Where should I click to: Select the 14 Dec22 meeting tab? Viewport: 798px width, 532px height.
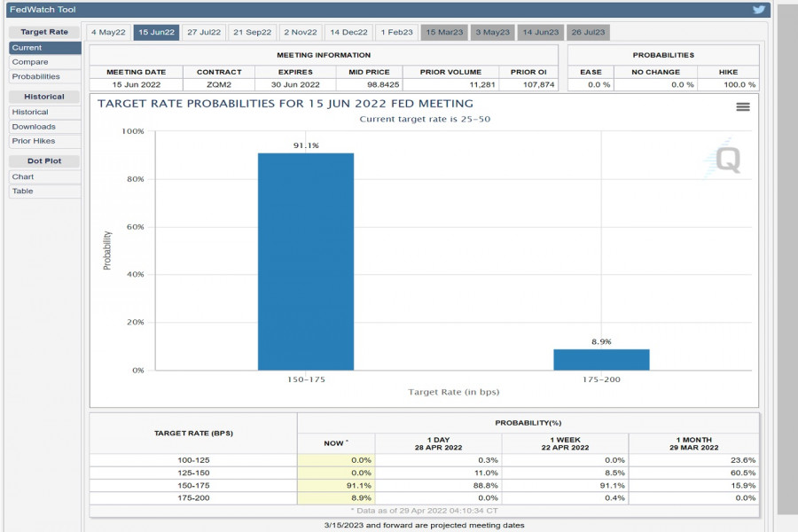pyautogui.click(x=348, y=32)
